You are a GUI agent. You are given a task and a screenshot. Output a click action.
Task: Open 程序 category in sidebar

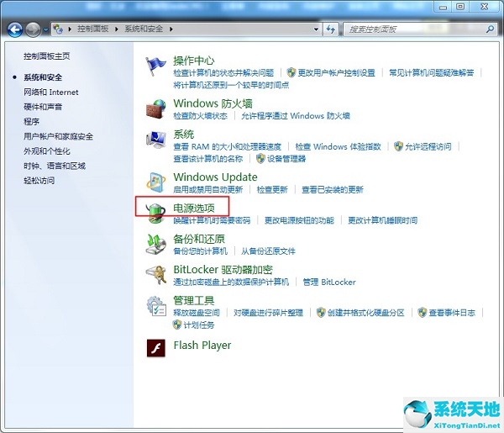31,122
